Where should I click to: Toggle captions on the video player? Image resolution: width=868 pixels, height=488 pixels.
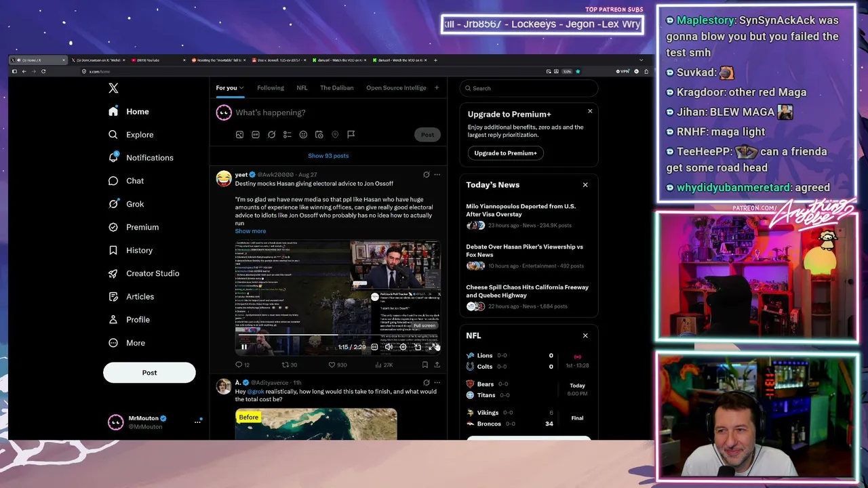pyautogui.click(x=374, y=347)
